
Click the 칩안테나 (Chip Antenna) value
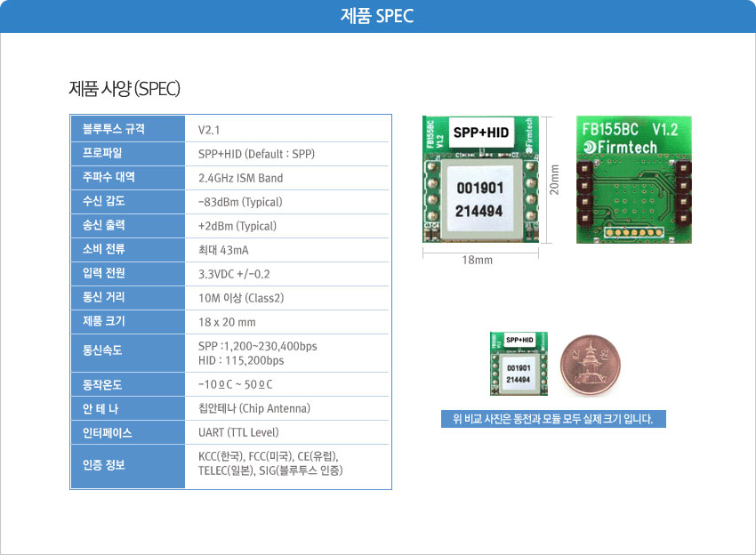click(x=254, y=408)
